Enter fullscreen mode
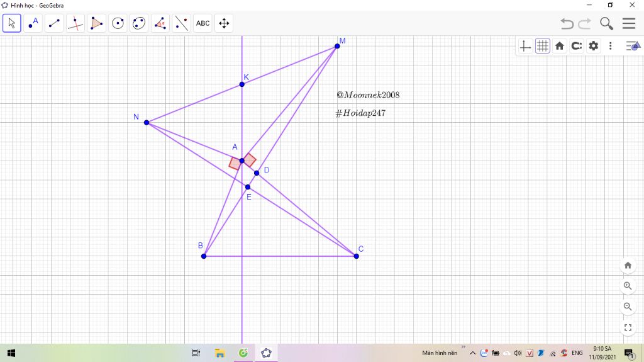 click(x=628, y=327)
